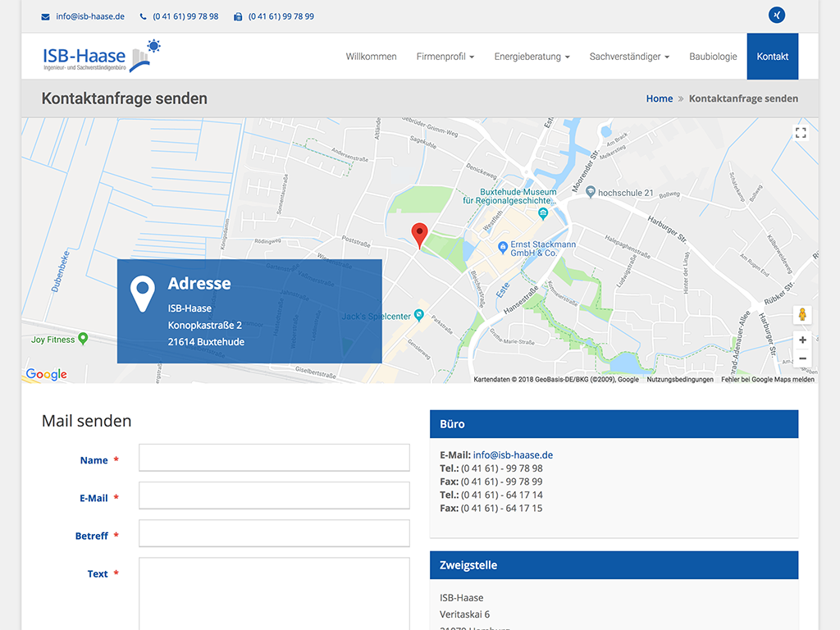Click the phone icon in top bar
840x630 pixels.
tap(143, 16)
